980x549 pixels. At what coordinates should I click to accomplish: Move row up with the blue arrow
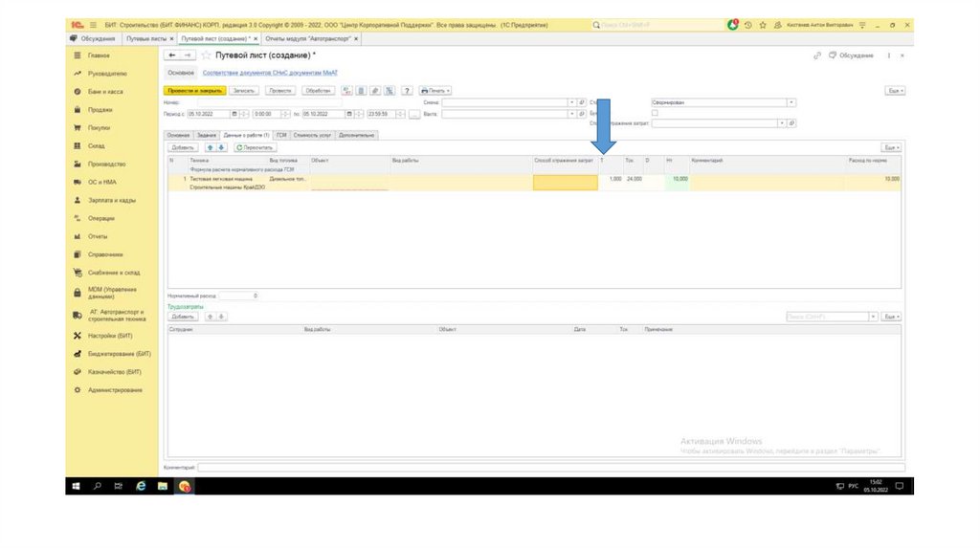[x=210, y=148]
